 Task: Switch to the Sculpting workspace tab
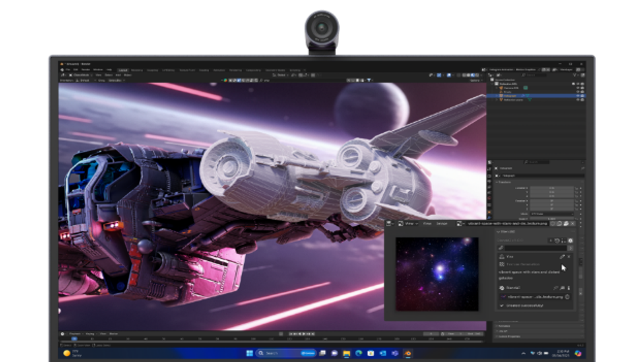153,70
